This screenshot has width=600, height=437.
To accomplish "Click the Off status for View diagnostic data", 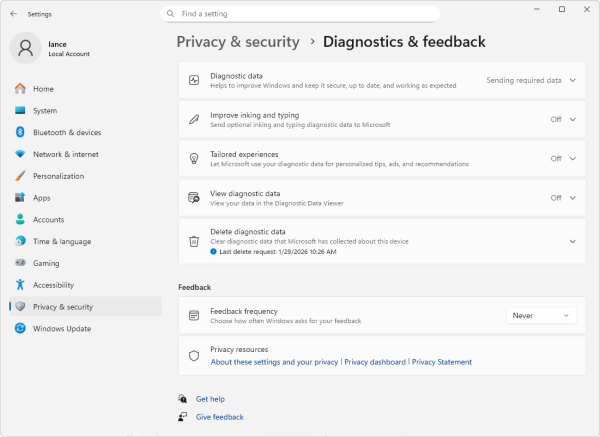I will click(556, 198).
